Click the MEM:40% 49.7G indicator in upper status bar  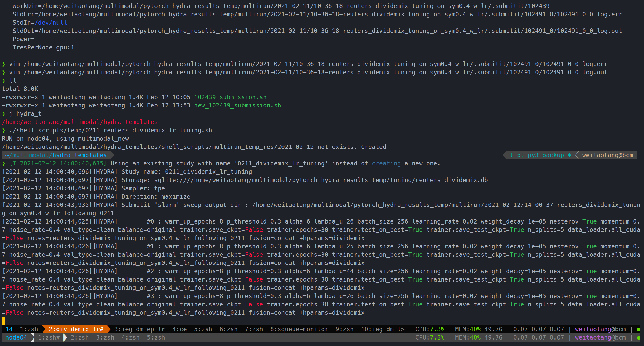[x=479, y=329]
